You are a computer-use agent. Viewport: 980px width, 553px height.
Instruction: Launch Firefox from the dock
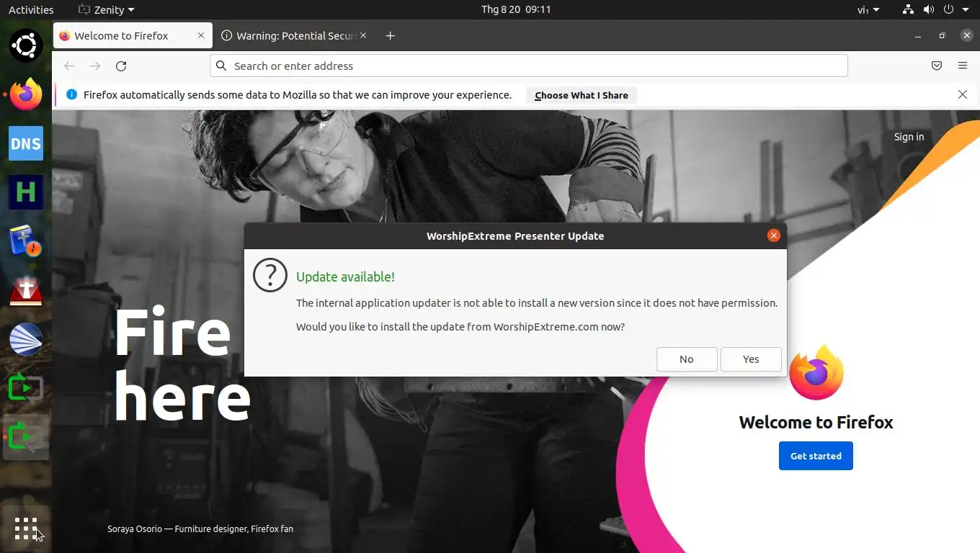click(26, 94)
